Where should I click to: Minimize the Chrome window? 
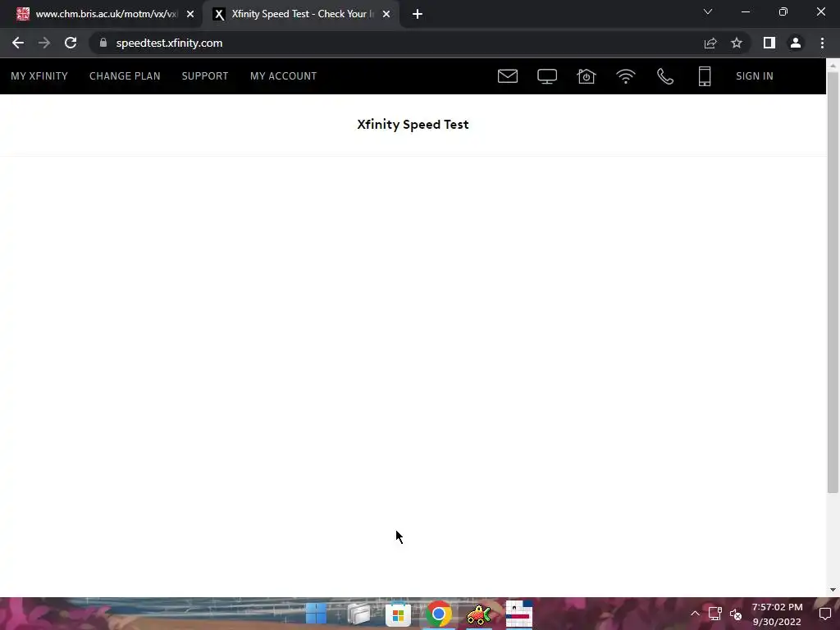pos(745,11)
